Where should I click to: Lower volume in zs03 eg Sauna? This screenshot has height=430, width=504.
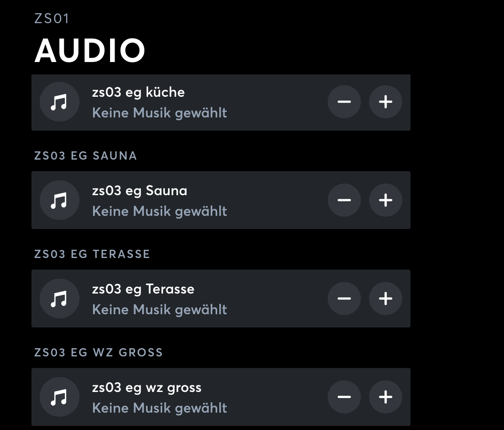point(344,200)
